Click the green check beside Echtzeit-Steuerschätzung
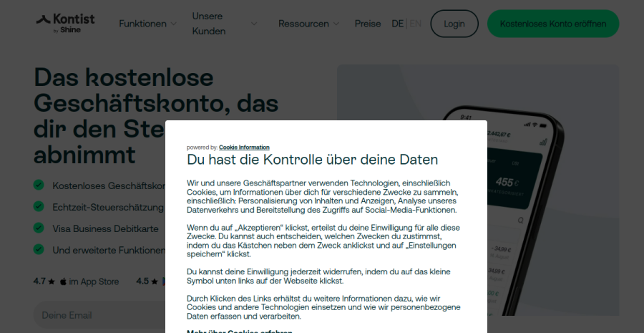This screenshot has height=333, width=644. [x=39, y=206]
